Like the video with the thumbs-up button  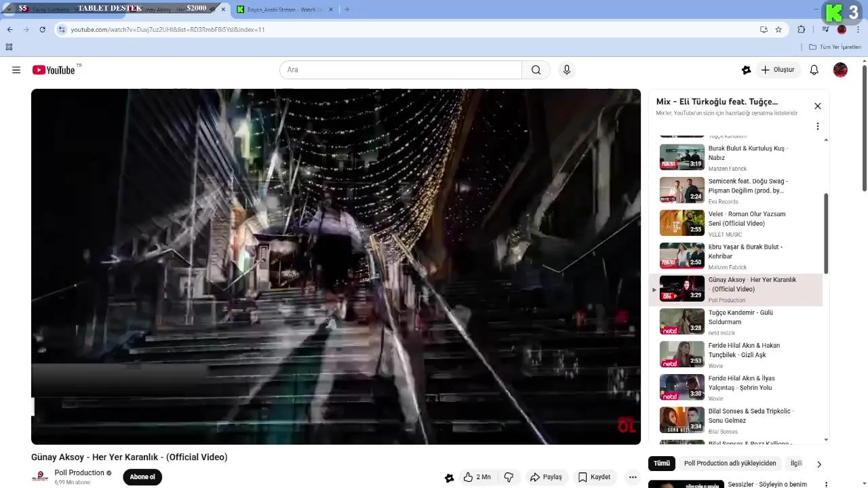[477, 477]
